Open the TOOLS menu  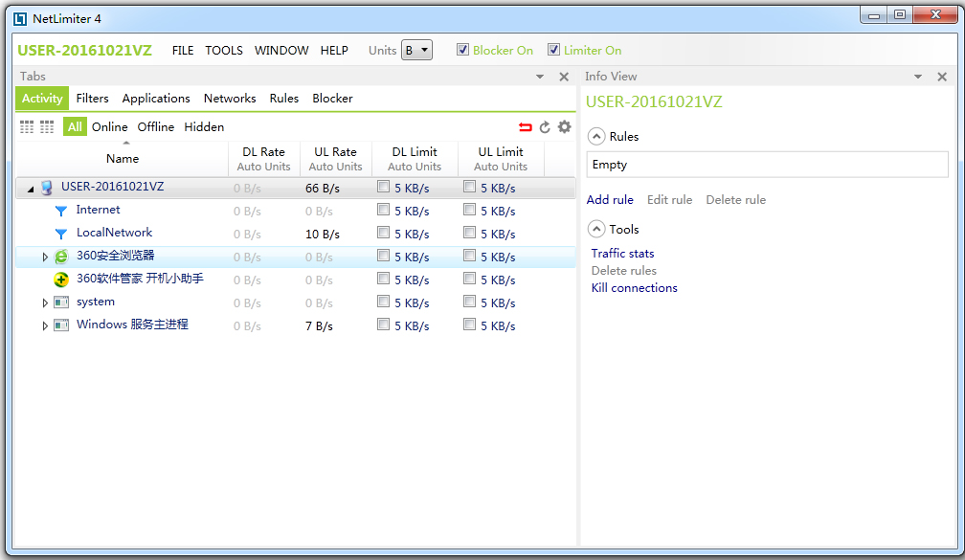[224, 51]
